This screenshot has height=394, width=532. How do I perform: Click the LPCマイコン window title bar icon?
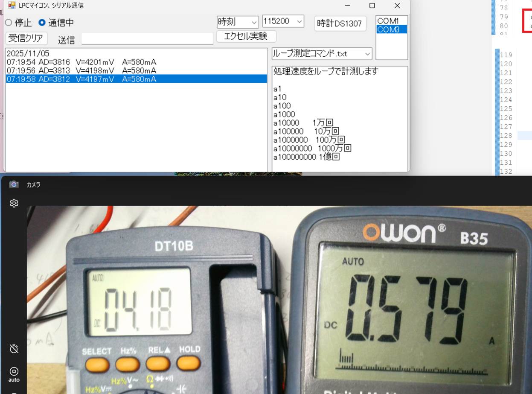pos(12,6)
